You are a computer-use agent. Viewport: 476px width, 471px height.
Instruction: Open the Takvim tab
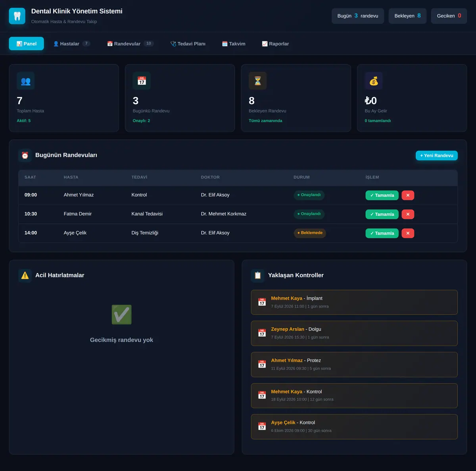[234, 44]
